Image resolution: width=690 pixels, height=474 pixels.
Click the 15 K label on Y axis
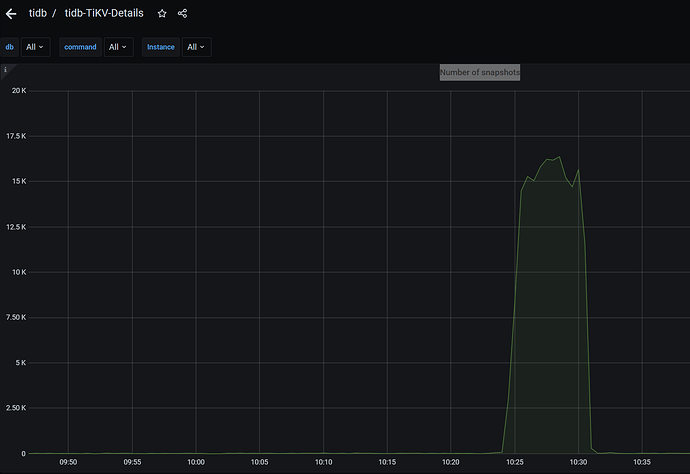coord(18,181)
